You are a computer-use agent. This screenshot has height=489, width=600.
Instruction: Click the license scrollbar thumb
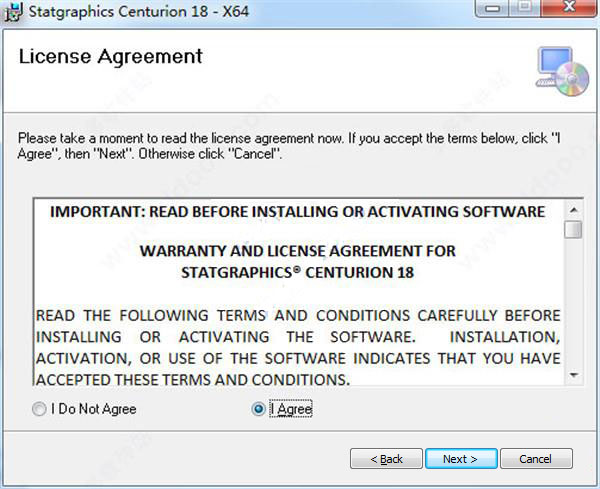[x=573, y=229]
